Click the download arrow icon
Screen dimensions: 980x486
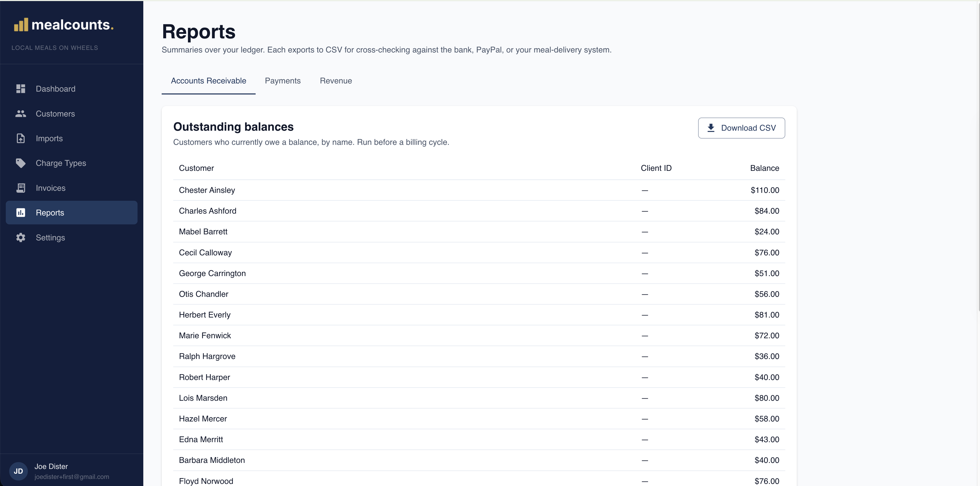tap(711, 128)
